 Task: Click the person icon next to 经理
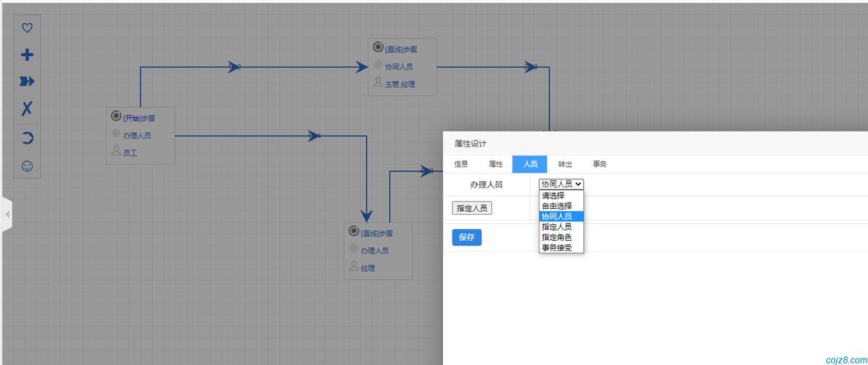354,266
